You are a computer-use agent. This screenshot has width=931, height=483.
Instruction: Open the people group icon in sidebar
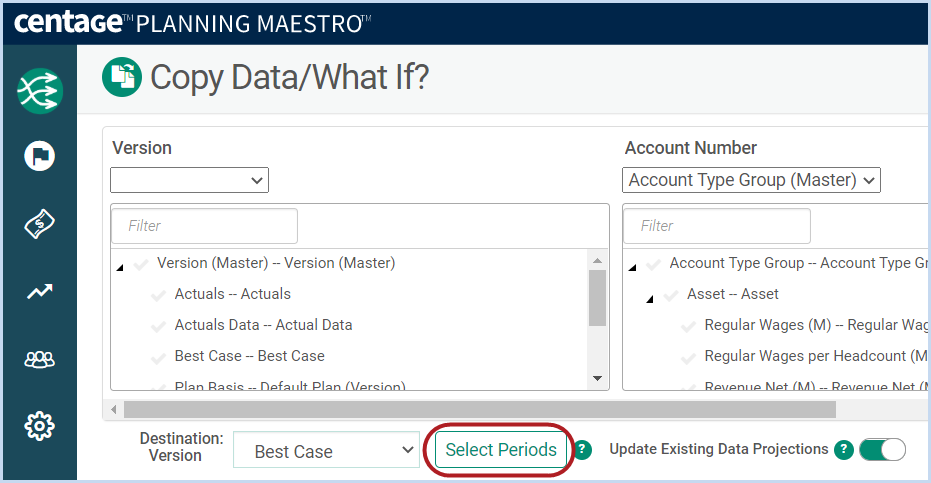click(39, 359)
